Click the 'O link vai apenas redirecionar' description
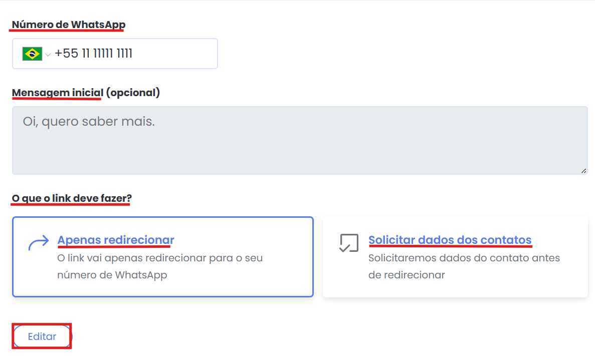 click(160, 258)
